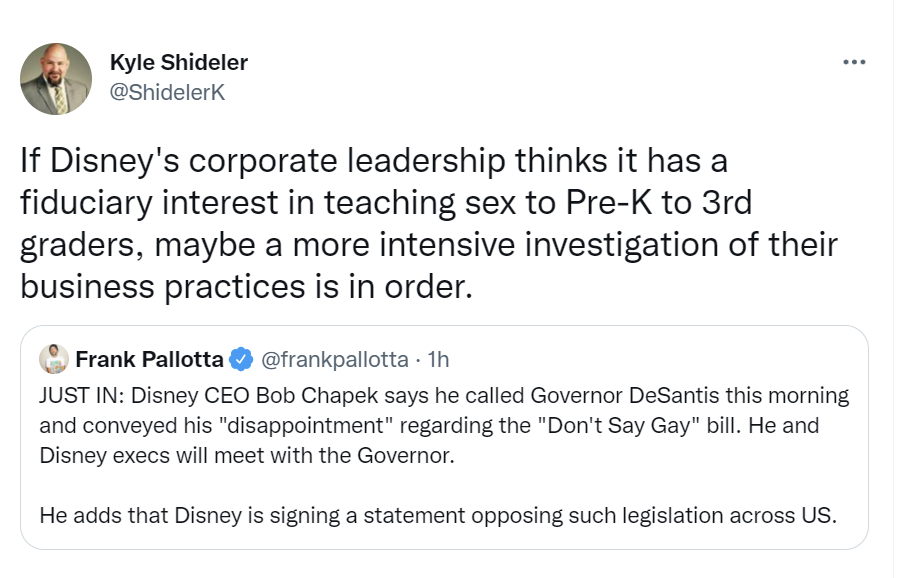The image size is (903, 578).
Task: Click the Frank Pallotta name in quoted tweet
Action: 149,359
